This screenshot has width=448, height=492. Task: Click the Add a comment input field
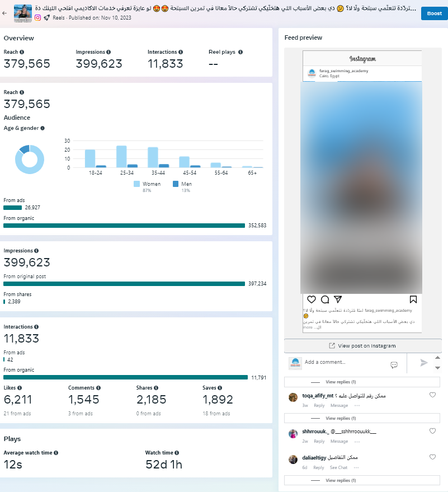(x=344, y=362)
